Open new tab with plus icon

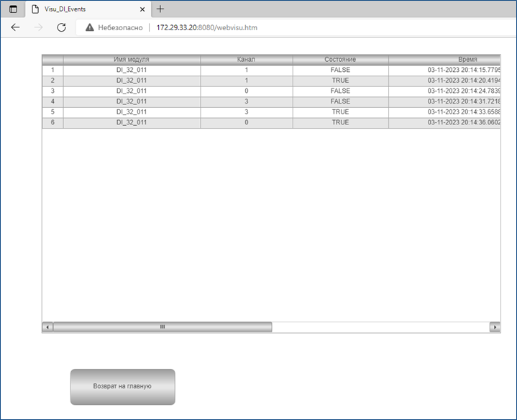[x=160, y=9]
